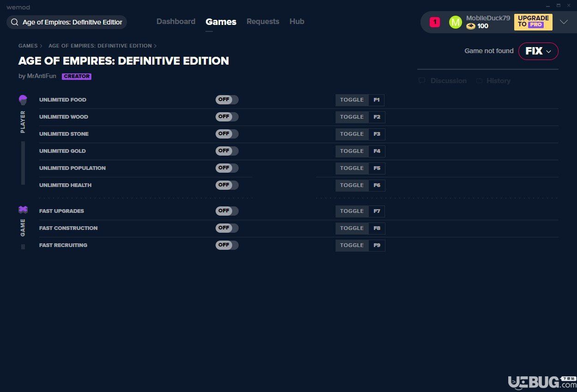577x392 pixels.
Task: Click the points value 100
Action: [x=483, y=26]
